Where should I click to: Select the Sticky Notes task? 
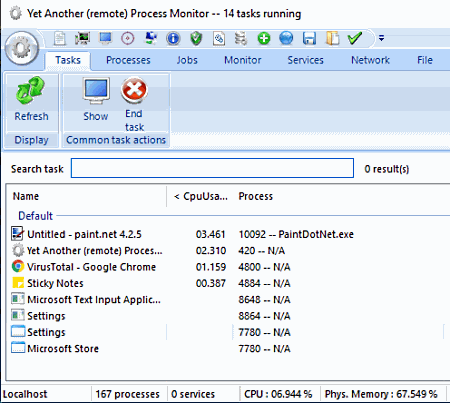[55, 283]
